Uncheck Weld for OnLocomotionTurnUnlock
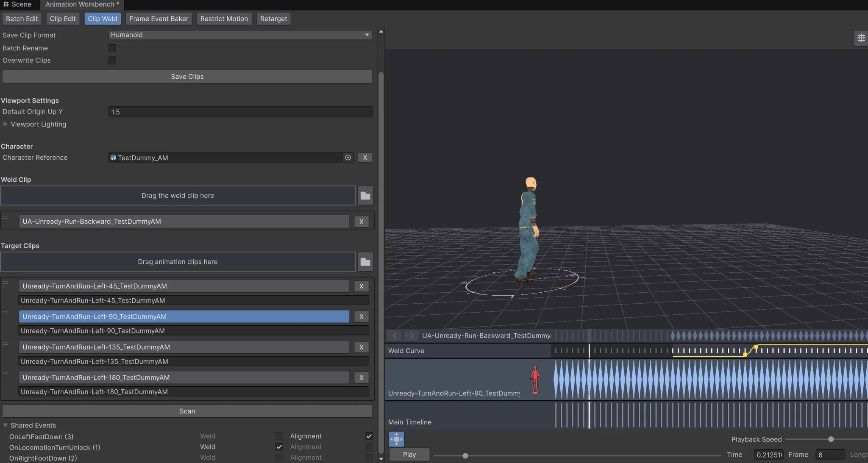The image size is (868, 463). pyautogui.click(x=279, y=447)
